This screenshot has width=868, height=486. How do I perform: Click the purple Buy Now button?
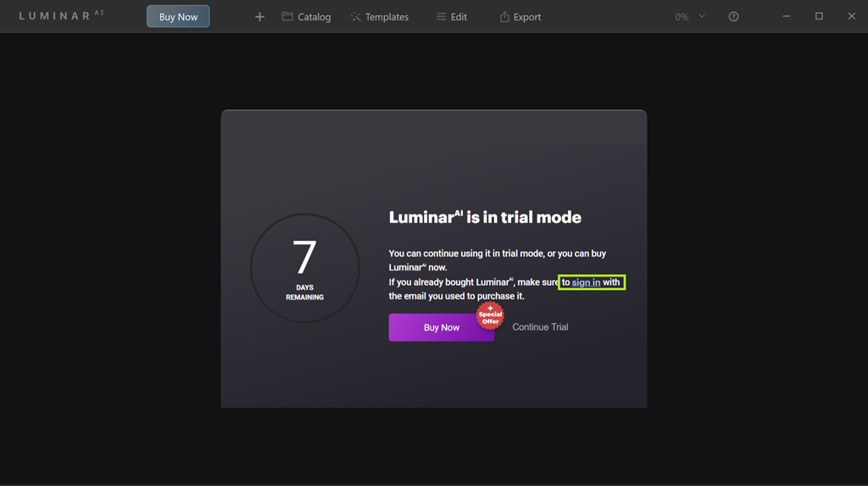441,327
